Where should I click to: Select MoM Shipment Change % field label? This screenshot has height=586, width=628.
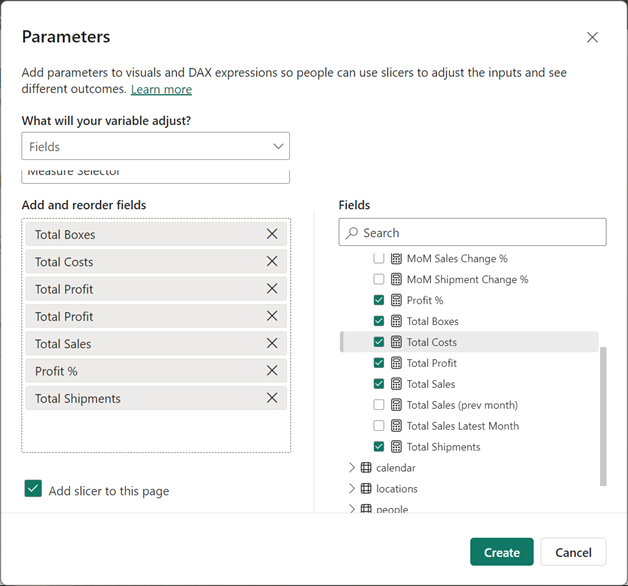click(467, 279)
